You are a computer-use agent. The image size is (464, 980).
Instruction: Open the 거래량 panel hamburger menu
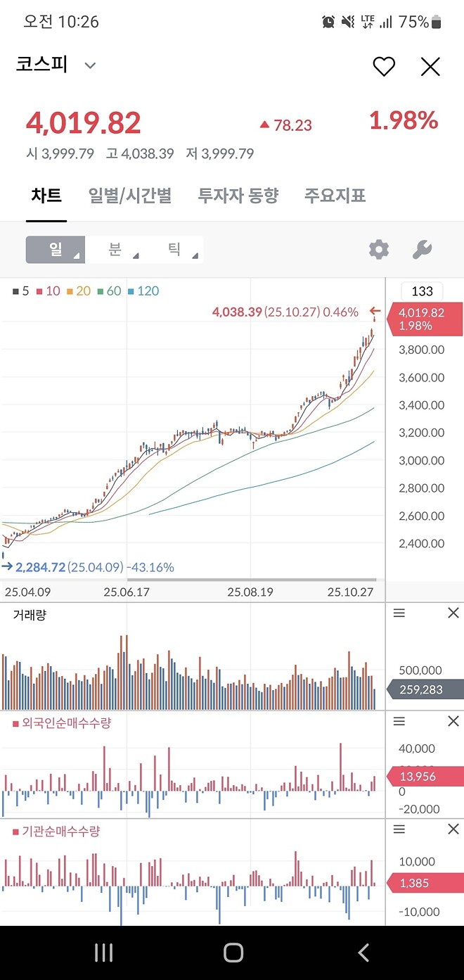399,613
